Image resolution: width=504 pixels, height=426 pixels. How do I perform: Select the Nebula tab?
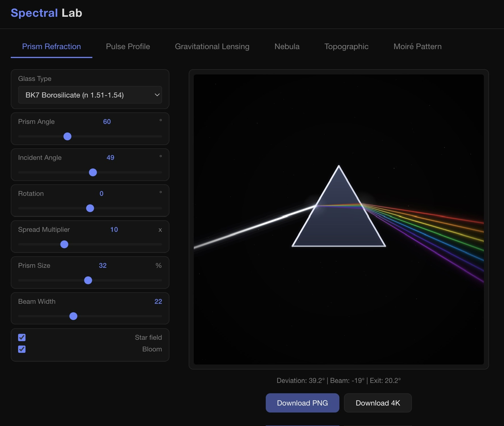click(x=287, y=47)
